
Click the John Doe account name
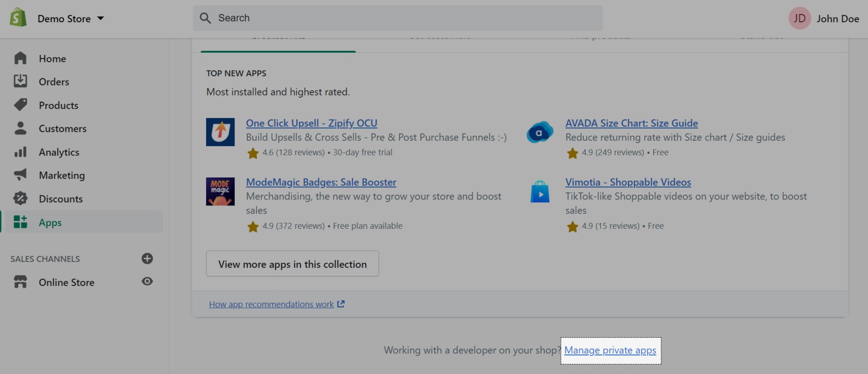pos(838,19)
